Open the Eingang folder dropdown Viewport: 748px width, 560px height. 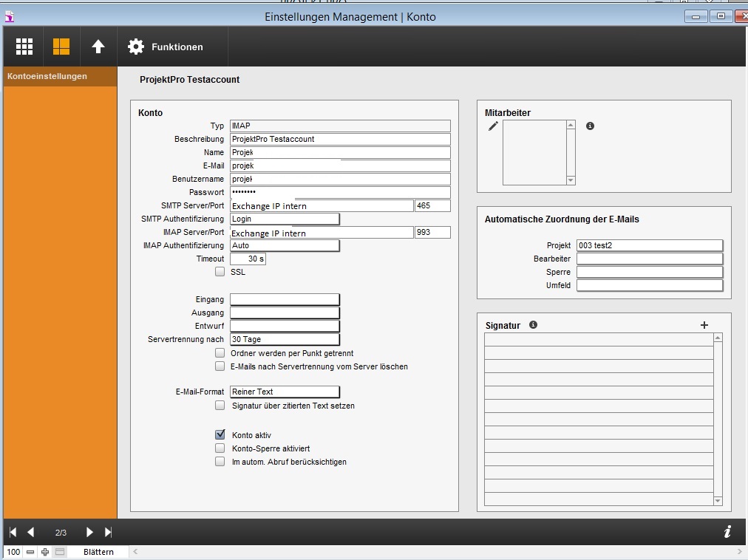coord(285,299)
